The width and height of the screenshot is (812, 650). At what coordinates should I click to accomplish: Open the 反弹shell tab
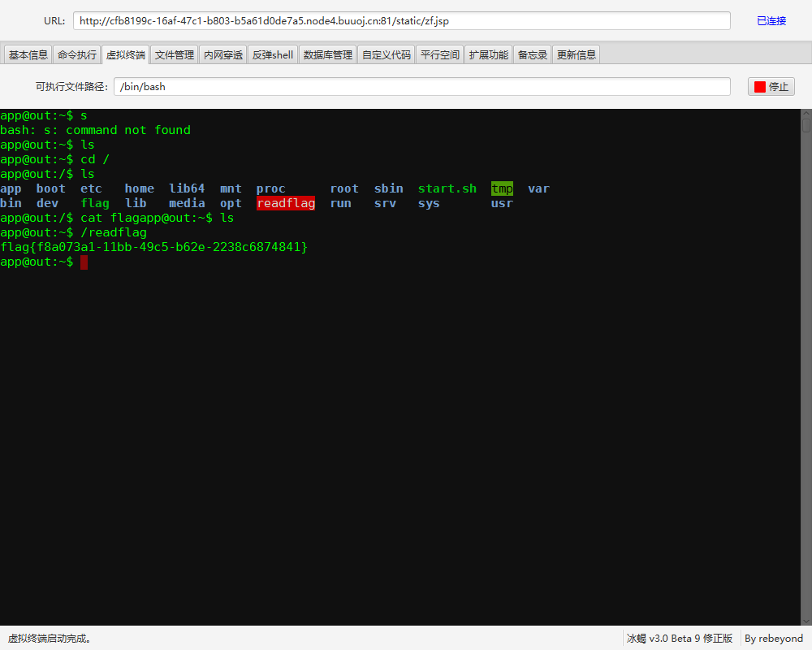point(272,54)
